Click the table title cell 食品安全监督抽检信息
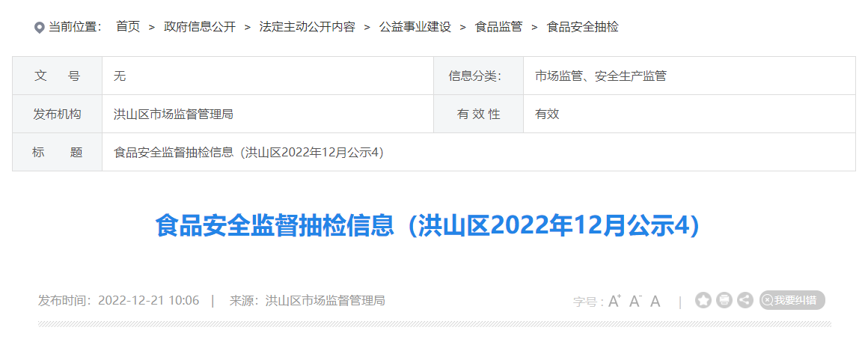 click(x=479, y=152)
